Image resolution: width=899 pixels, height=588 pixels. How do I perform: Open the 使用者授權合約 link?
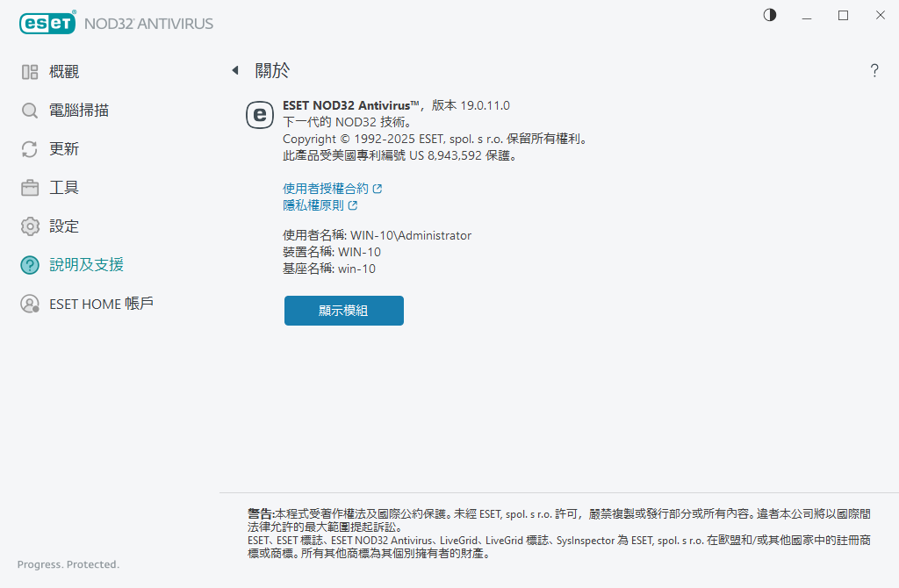pos(326,188)
